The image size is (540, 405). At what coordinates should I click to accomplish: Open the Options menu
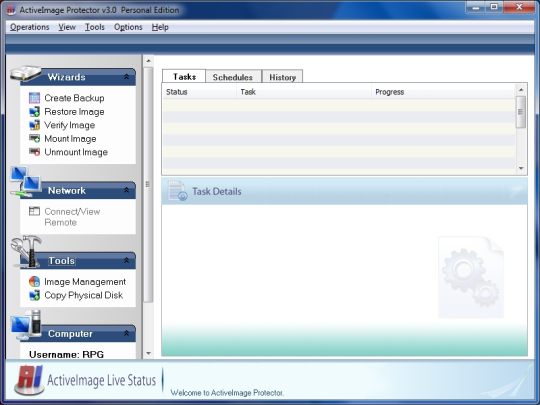point(128,27)
